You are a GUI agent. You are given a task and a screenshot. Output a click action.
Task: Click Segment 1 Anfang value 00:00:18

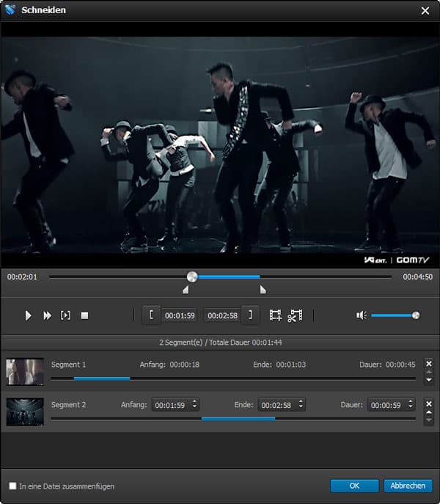click(x=185, y=365)
